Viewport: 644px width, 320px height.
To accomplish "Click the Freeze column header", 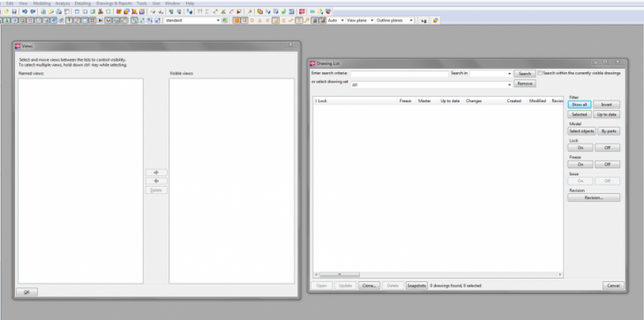I will (406, 100).
